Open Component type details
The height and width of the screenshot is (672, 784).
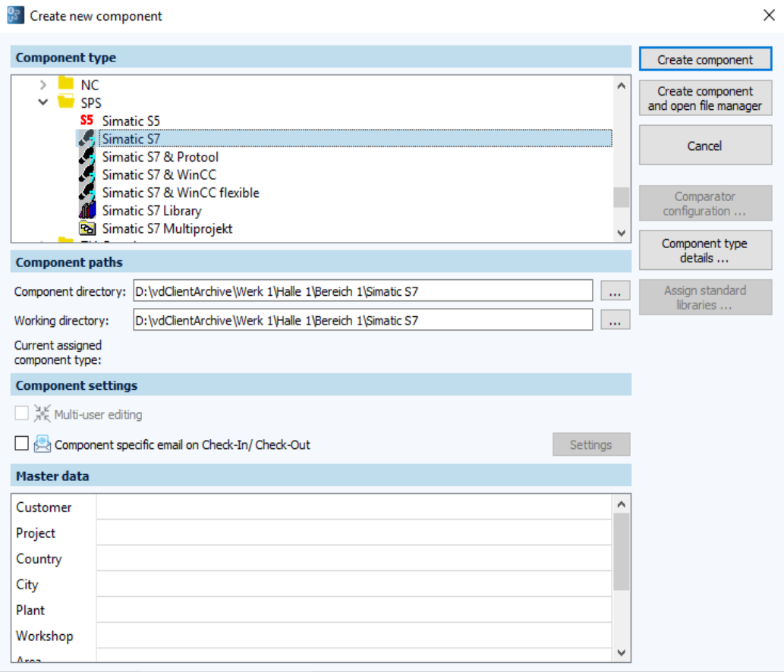(704, 251)
